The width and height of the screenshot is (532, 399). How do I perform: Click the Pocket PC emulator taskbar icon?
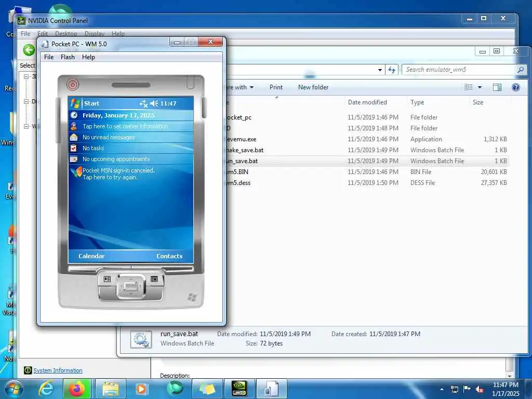pyautogui.click(x=271, y=389)
